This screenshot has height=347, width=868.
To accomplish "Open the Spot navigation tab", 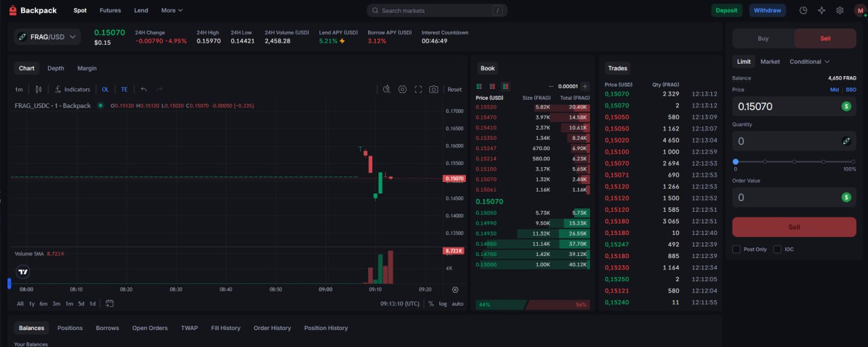I will [x=80, y=10].
